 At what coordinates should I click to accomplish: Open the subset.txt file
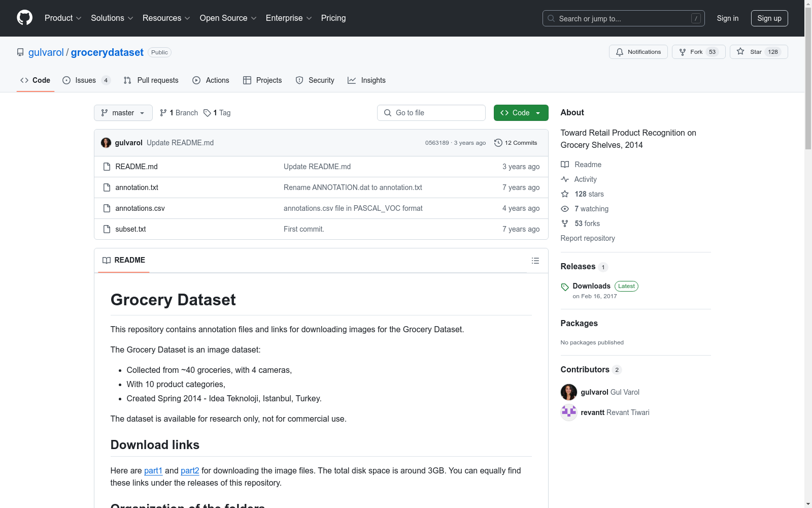tap(130, 229)
